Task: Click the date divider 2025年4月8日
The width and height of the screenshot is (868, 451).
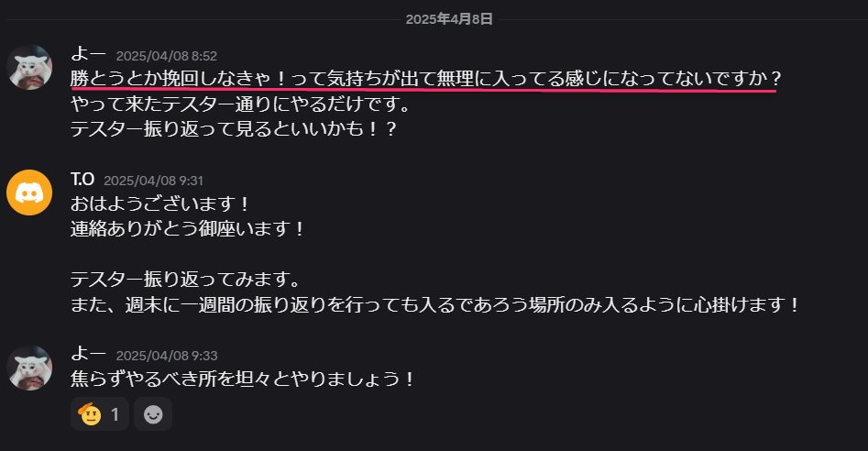Action: tap(449, 19)
